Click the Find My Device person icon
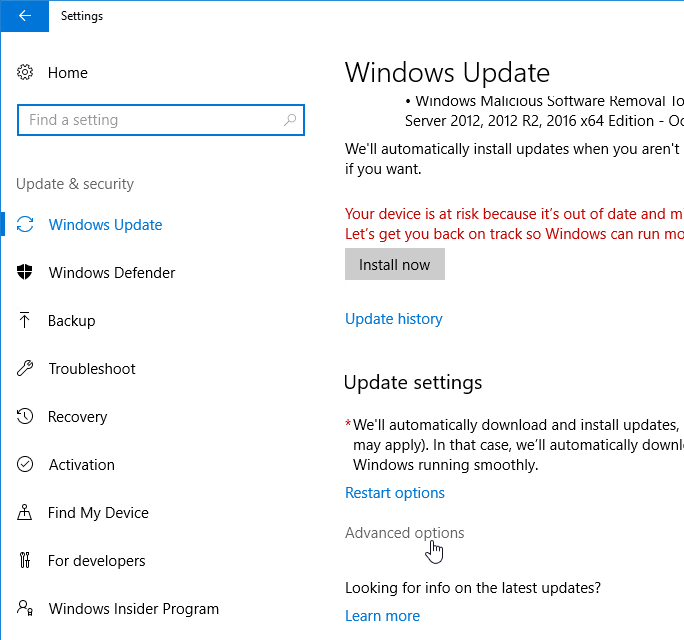The height and width of the screenshot is (640, 684). 26,513
